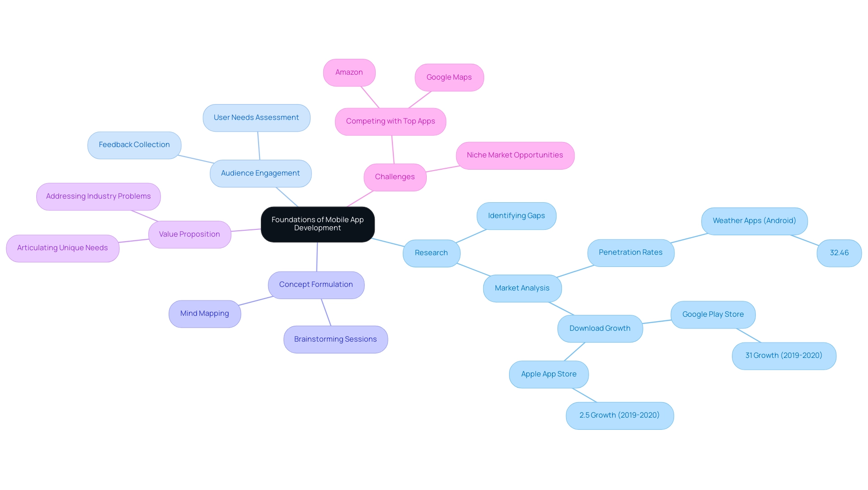
Task: Select the Audience Engagement node
Action: tap(260, 172)
